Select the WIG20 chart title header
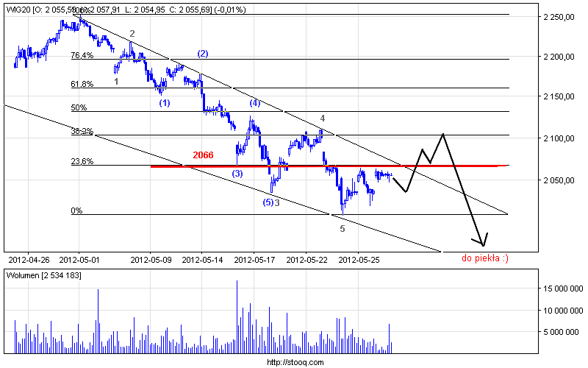The width and height of the screenshot is (588, 368). (126, 10)
